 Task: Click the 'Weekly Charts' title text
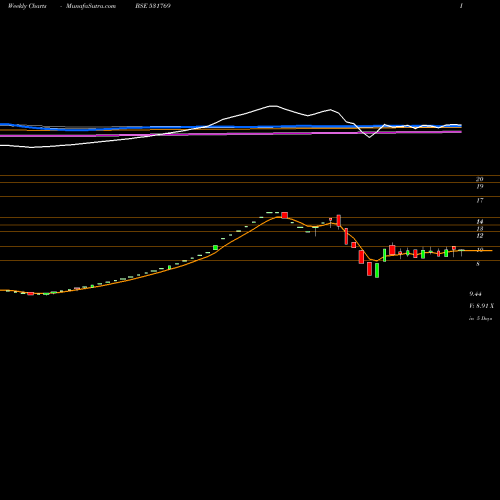tap(27, 6)
